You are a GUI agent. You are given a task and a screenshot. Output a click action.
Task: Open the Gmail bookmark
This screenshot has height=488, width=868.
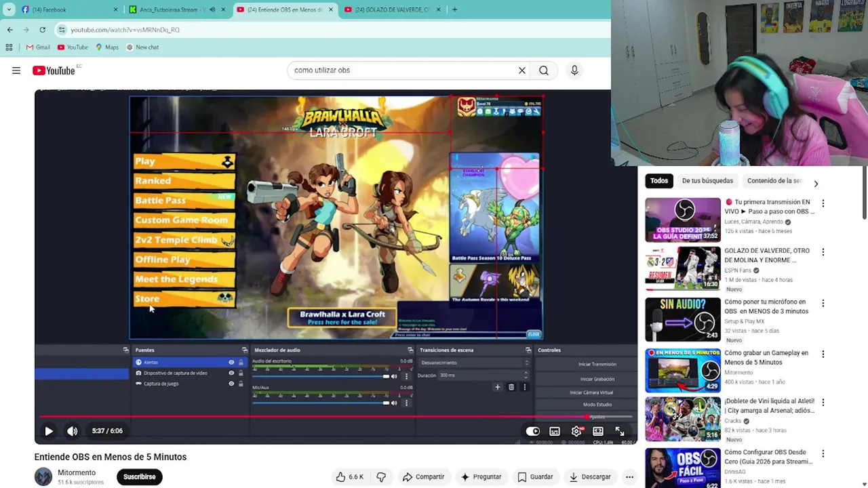coord(38,47)
